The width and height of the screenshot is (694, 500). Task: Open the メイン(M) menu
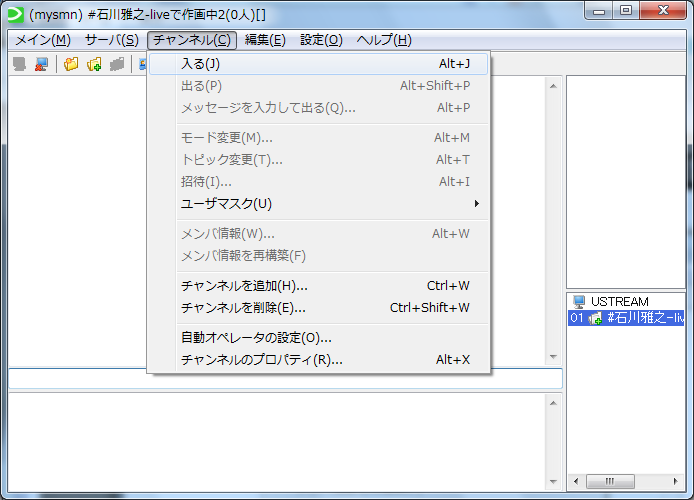[x=41, y=40]
